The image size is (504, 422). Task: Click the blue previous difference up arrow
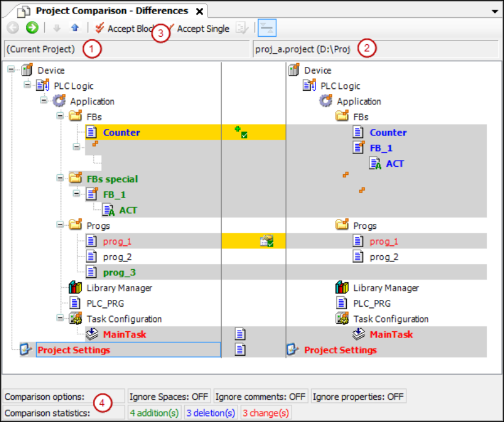75,28
